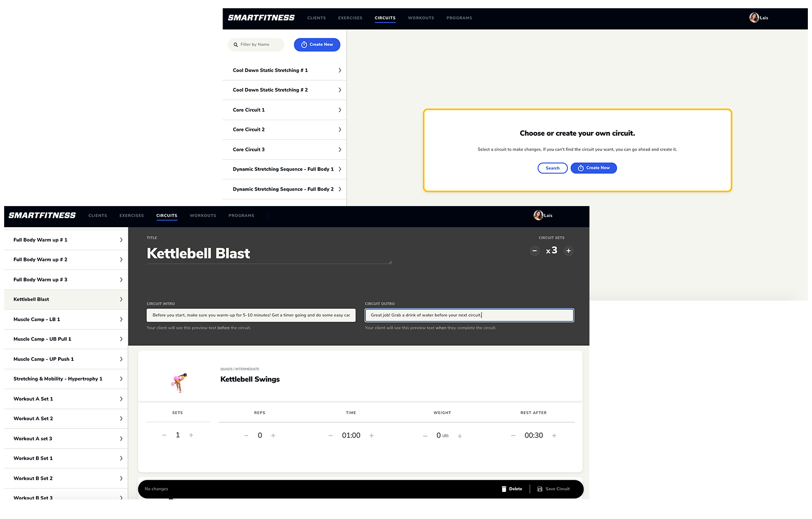Select Stretching & Mobility - Hypertrophy 1
Viewport: 812px width, 519px height.
click(x=66, y=379)
